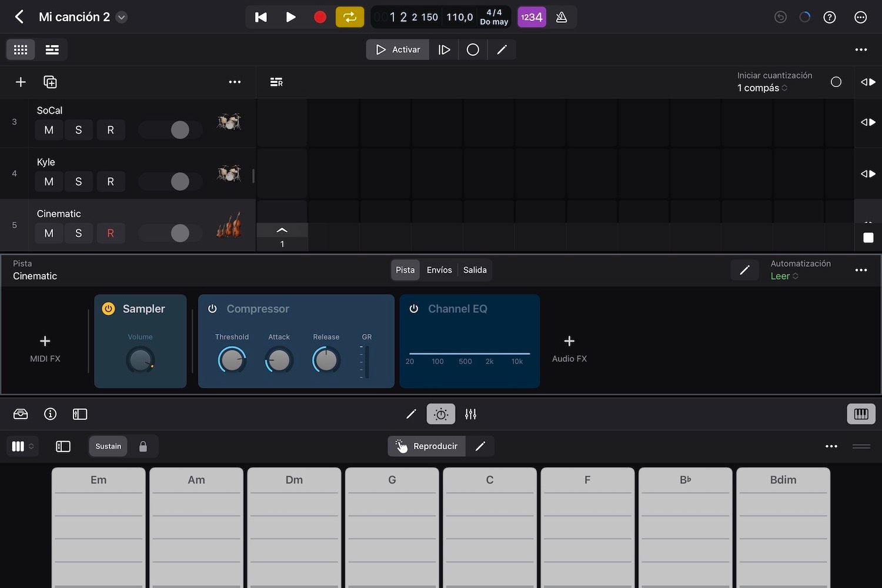Enable the 1234 count-in icon

531,16
